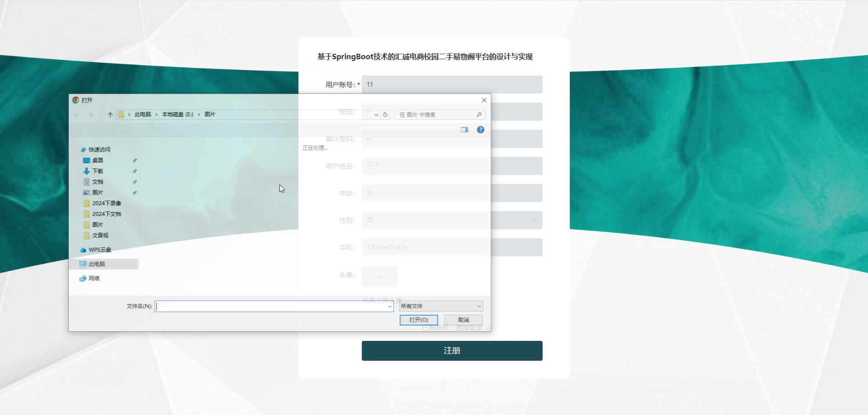Screen dimensions: 868x415
Task: Click the 文档 document icon
Action: coord(86,182)
